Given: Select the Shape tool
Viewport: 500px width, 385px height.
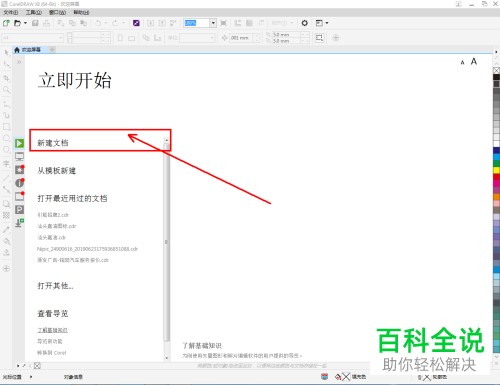Looking at the screenshot, I should coord(6,64).
